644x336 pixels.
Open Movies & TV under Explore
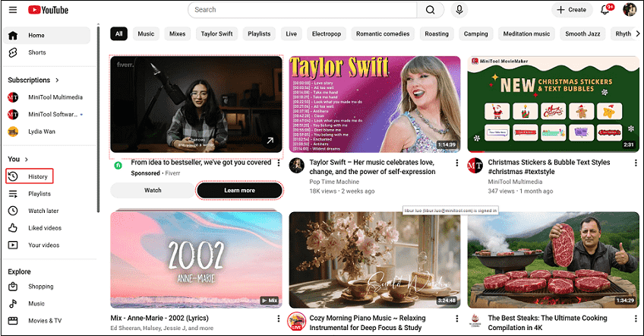pyautogui.click(x=46, y=321)
